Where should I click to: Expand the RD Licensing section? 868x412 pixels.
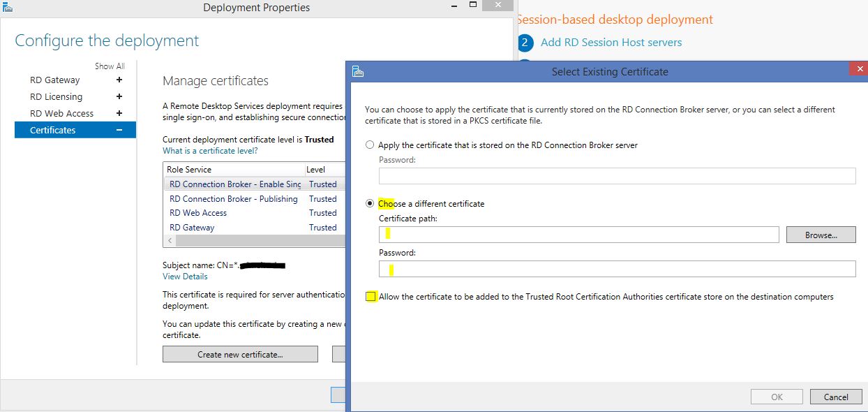click(x=119, y=97)
